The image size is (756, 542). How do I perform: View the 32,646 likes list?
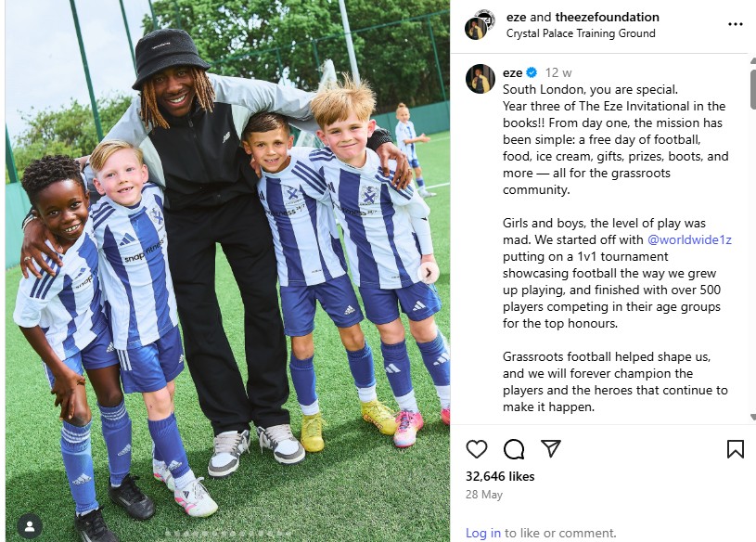[500, 476]
